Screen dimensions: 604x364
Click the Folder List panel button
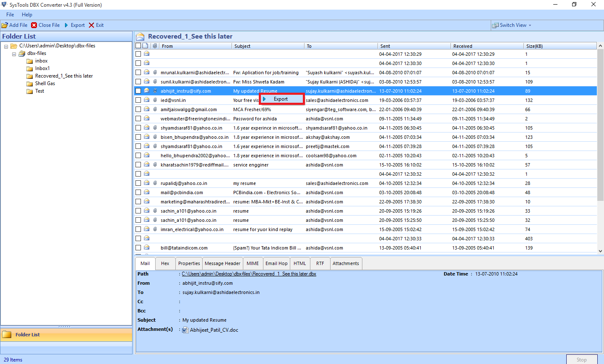(66, 335)
